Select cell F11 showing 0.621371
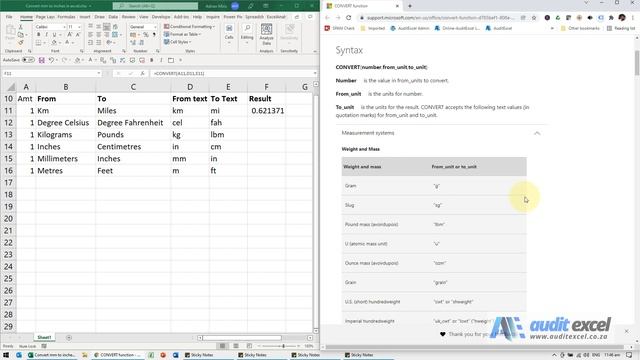This screenshot has width=640, height=360. 266,111
